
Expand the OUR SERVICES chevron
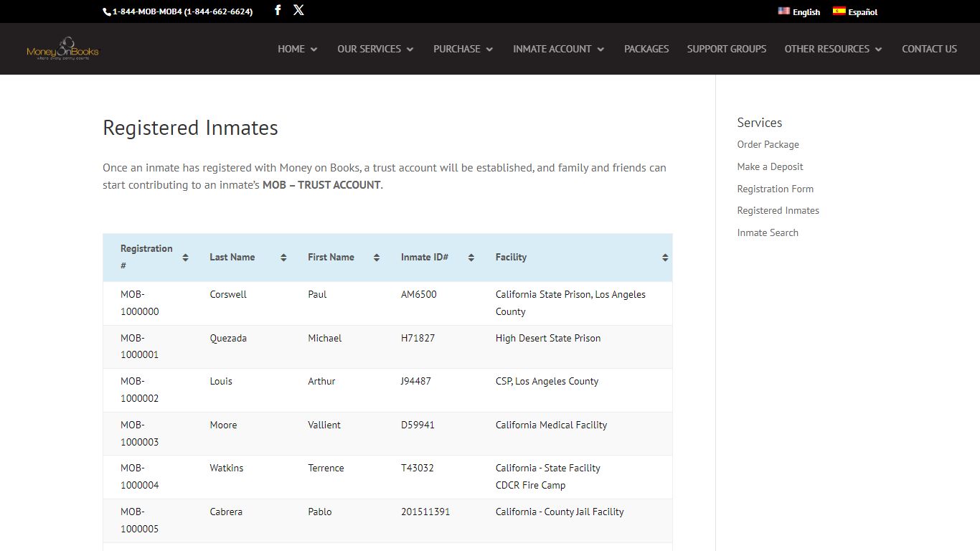[410, 50]
